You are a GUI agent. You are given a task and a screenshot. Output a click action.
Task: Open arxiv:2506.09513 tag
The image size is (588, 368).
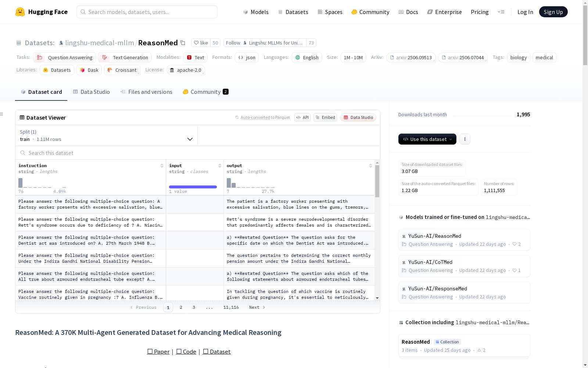pyautogui.click(x=411, y=57)
